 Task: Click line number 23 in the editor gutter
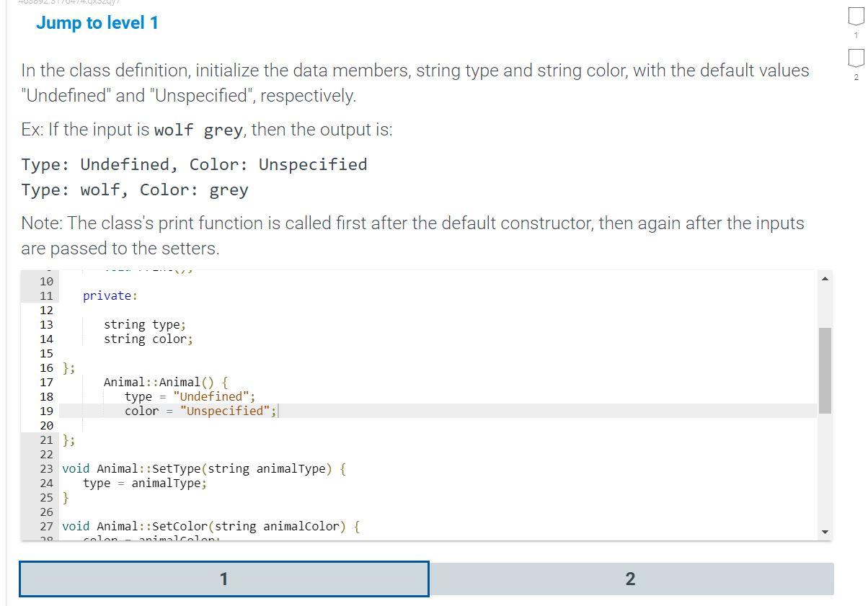pyautogui.click(x=46, y=468)
